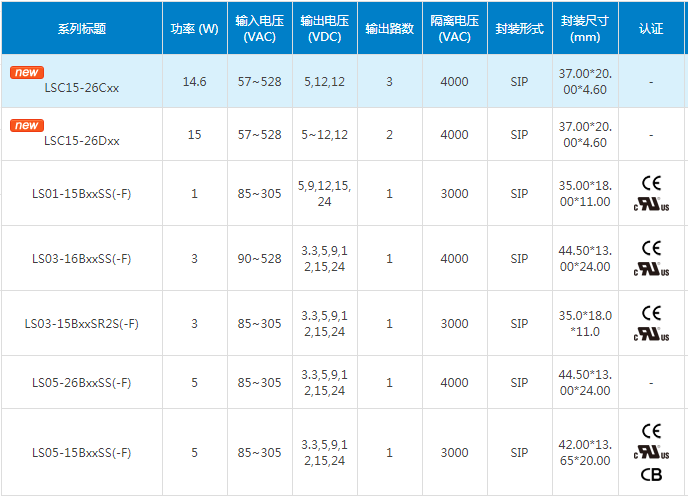This screenshot has width=688, height=496.
Task: Open the LS01-15BxxSS(-F) series page
Action: pyautogui.click(x=81, y=193)
